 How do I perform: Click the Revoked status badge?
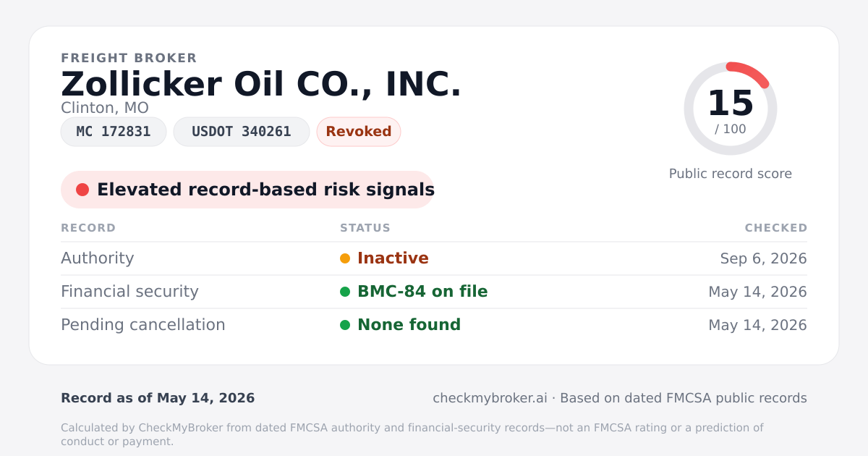359,132
